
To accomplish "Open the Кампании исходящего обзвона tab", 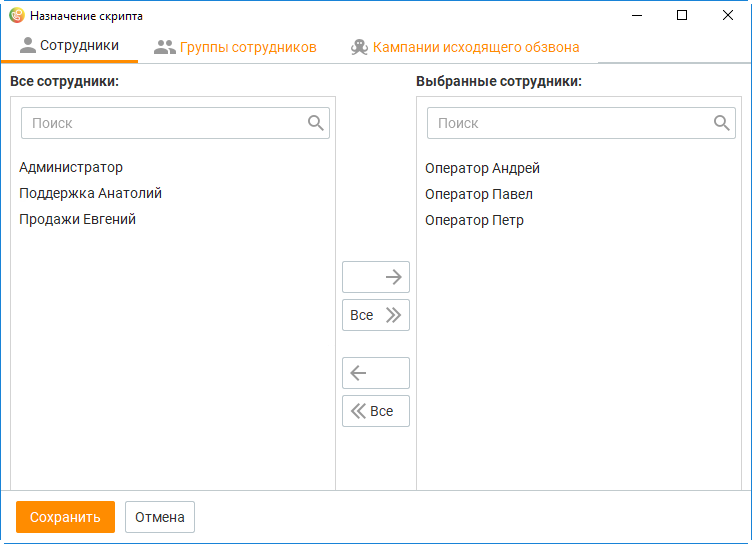I will click(465, 47).
